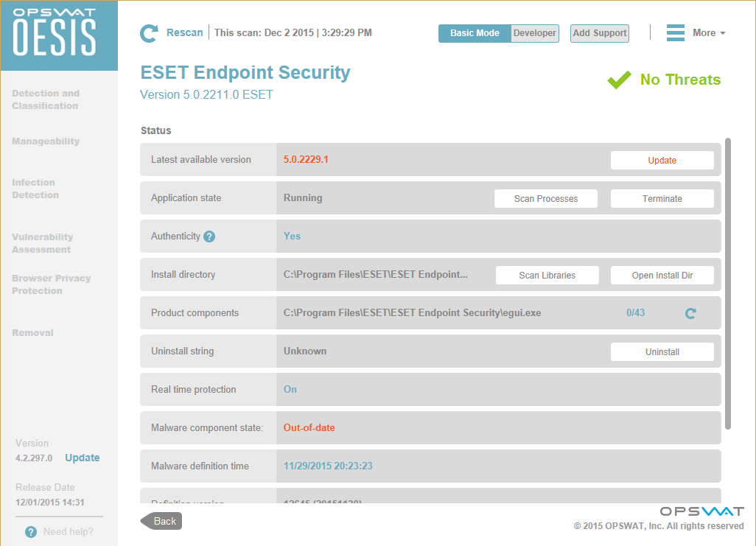Click the Authenticity help question mark icon

pos(209,237)
